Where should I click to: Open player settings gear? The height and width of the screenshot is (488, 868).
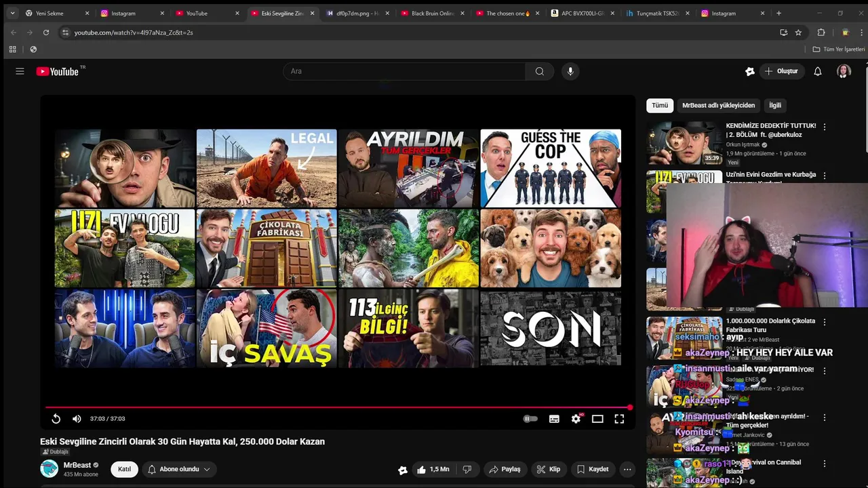point(576,419)
